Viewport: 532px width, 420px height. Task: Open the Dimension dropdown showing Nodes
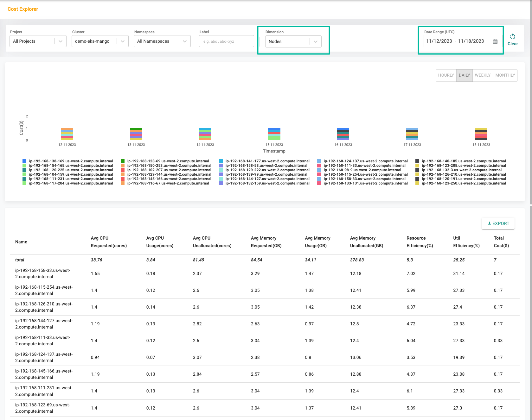(x=293, y=41)
